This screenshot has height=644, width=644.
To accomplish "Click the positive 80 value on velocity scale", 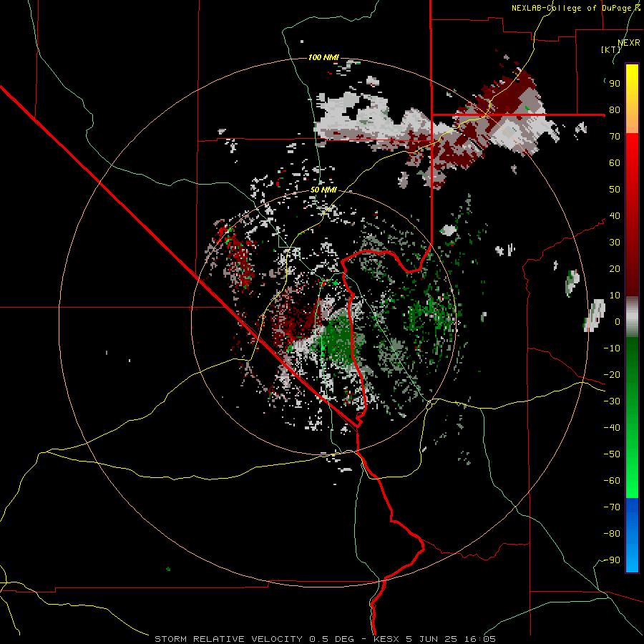I will (615, 110).
